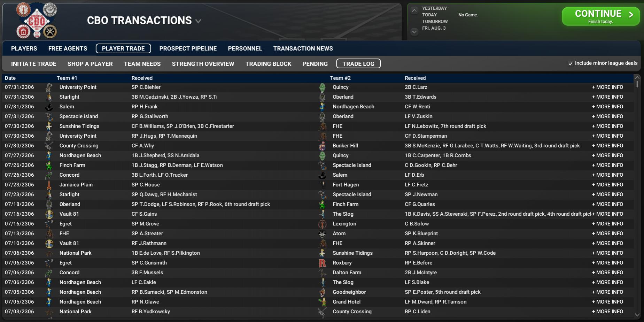Click the Jamaica Plain team logo
644x322 pixels.
[49, 185]
